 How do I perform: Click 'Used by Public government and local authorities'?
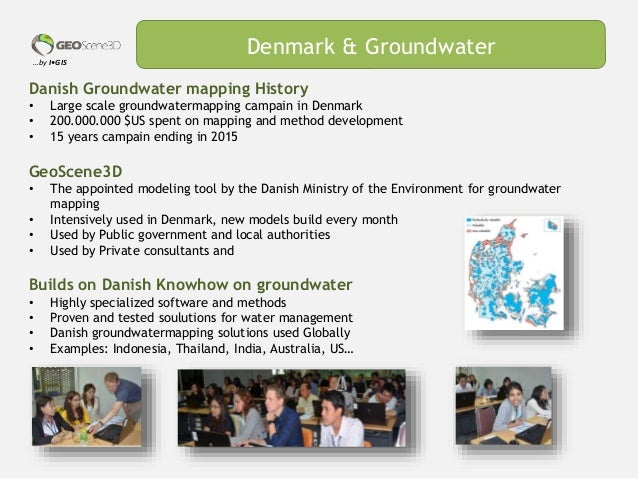point(190,235)
